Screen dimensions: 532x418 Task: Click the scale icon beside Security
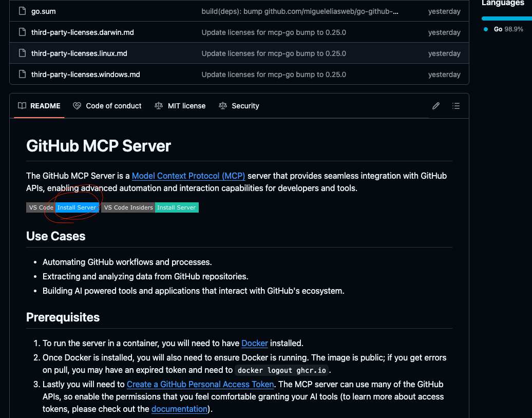click(223, 106)
